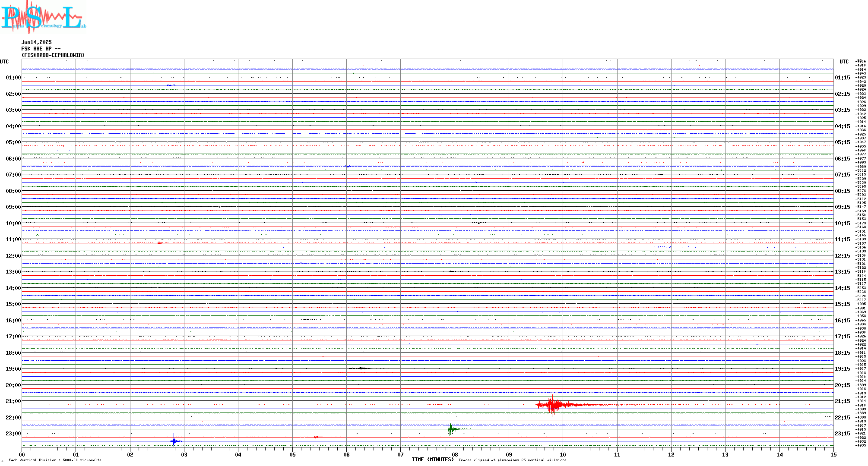Viewport: 868px width, 466px height.
Task: Click the minute 05 axis tick label
Action: (x=292, y=454)
